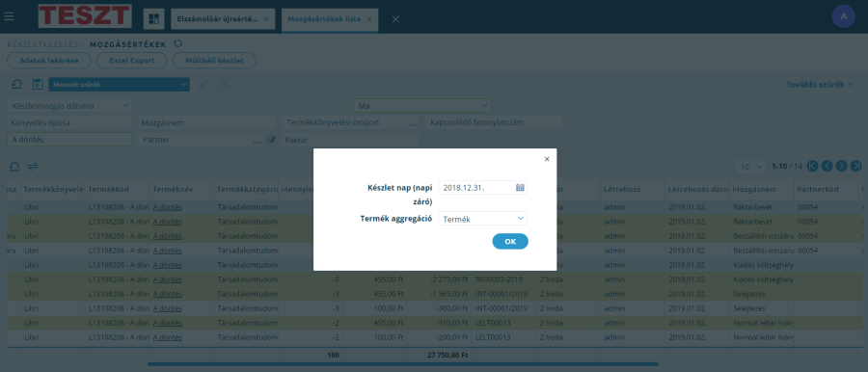The image size is (868, 372).
Task: Reset filters with the undo arrow icon
Action: point(16,84)
